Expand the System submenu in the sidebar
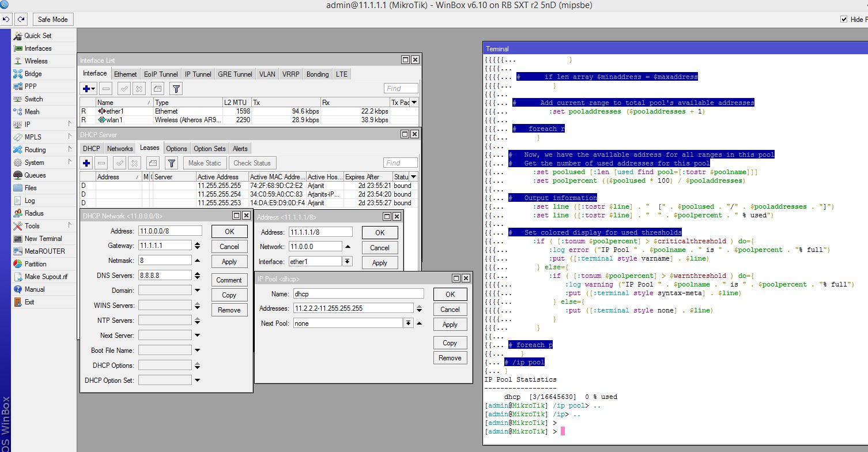Image resolution: width=868 pixels, height=452 pixels. tap(70, 163)
